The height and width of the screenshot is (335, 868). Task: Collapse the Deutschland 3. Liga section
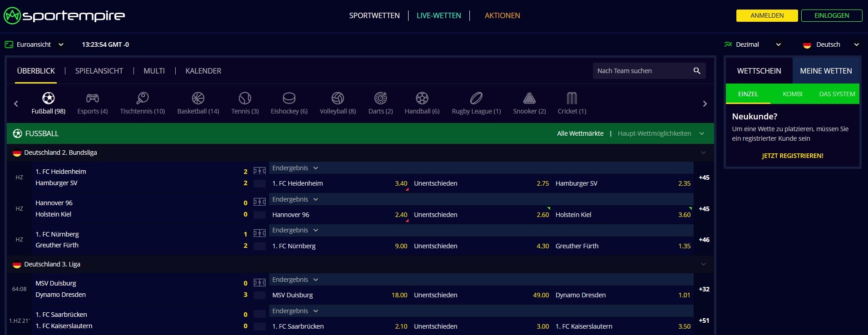703,264
